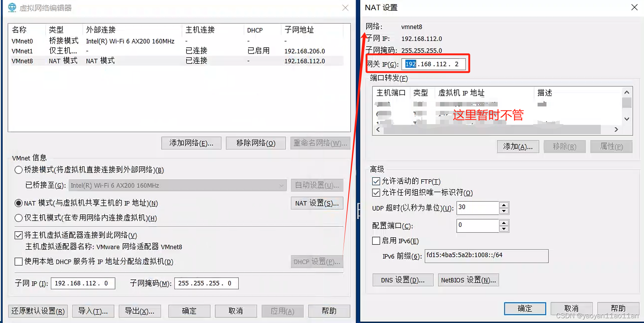
Task: Open DNS 设置(D)... button
Action: coord(403,280)
